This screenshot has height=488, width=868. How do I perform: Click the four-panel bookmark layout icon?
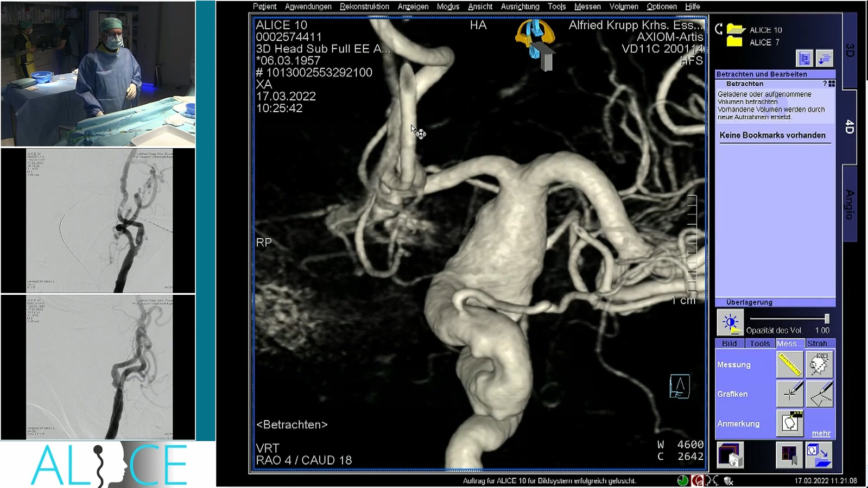(789, 455)
